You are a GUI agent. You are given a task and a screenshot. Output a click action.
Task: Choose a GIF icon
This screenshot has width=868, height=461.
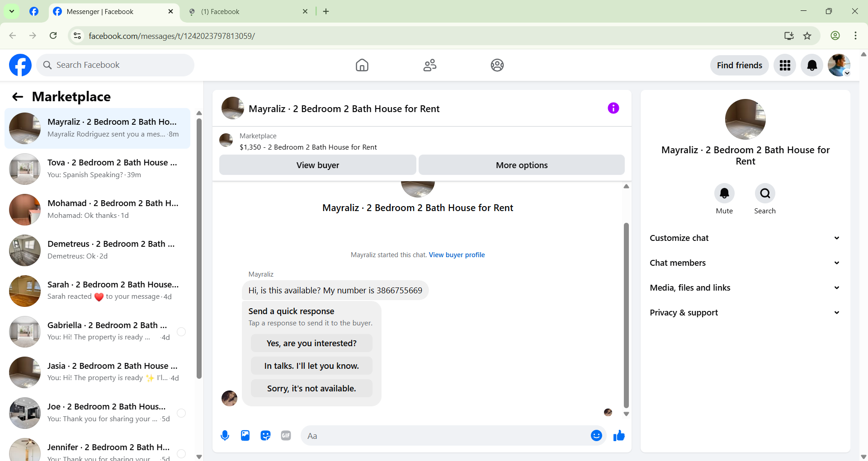[x=286, y=436]
